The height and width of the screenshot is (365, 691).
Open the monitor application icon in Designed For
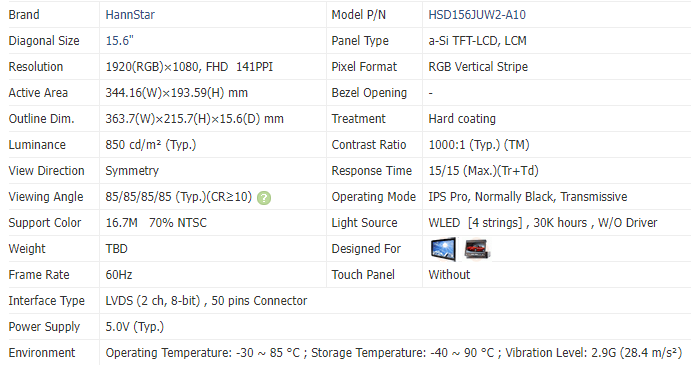pyautogui.click(x=443, y=249)
